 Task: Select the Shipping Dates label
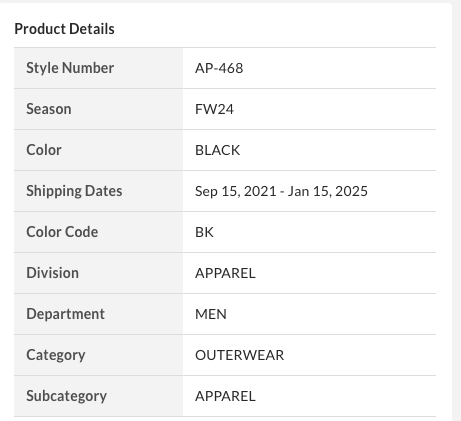(74, 191)
